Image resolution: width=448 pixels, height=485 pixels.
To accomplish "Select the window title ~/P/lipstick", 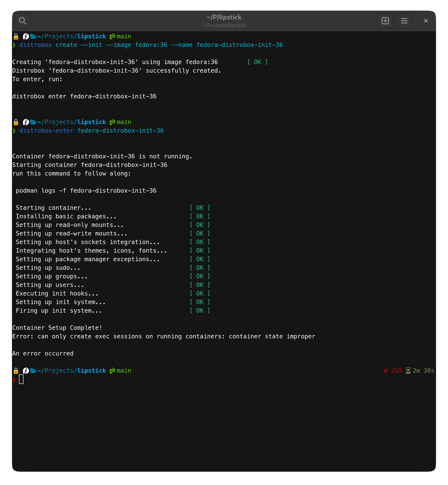I will [224, 17].
